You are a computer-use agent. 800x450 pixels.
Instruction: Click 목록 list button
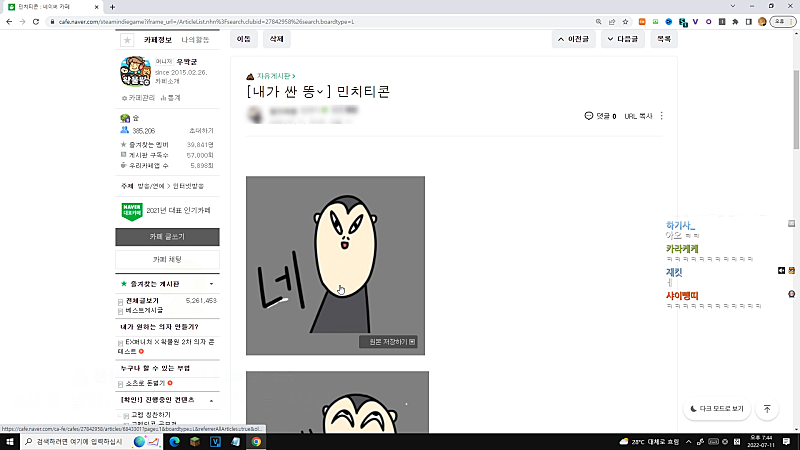[x=664, y=39]
